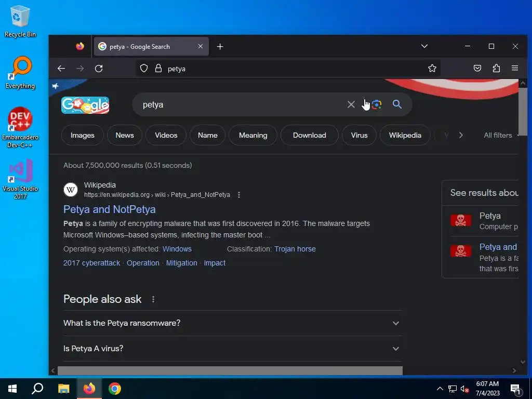The width and height of the screenshot is (532, 399).
Task: Follow the Windows operating system link
Action: (x=177, y=249)
